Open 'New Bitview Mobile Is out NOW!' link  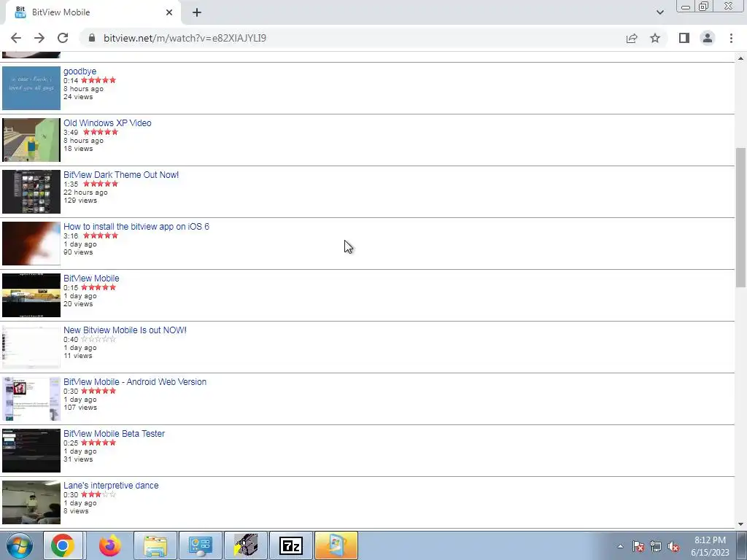pos(125,330)
